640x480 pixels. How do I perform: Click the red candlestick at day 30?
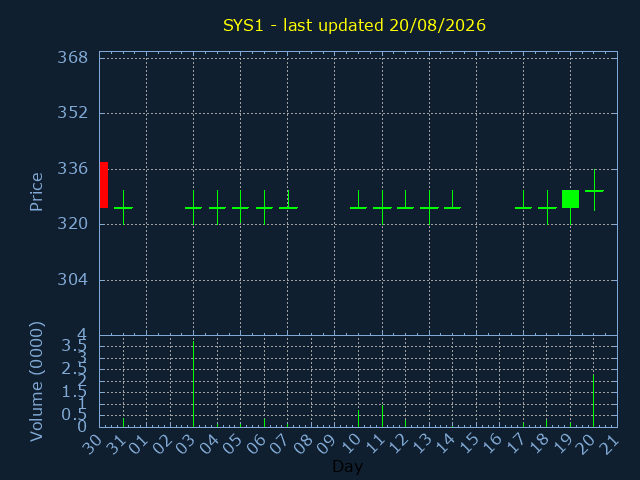(x=104, y=185)
